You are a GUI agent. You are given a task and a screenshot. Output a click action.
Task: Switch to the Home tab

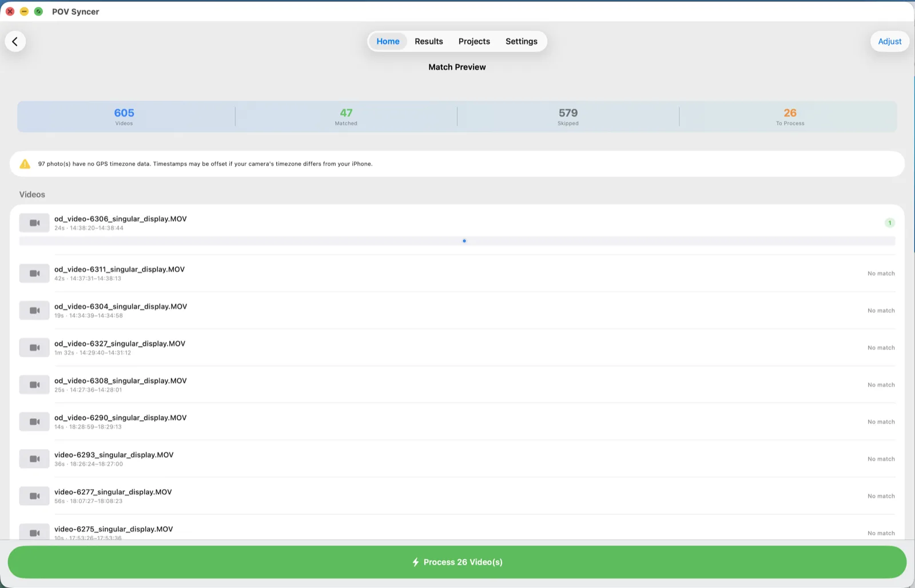[388, 41]
